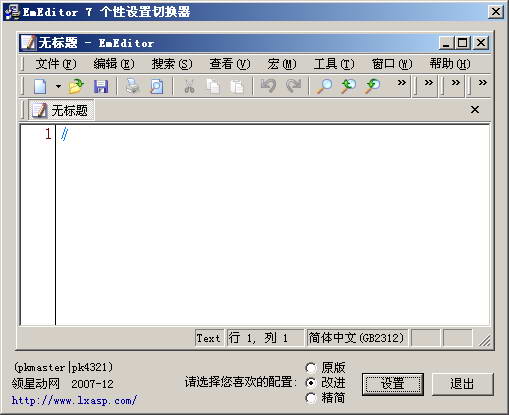Viewport: 509px width, 415px height.
Task: Open the 宏(M) menu
Action: [x=282, y=64]
